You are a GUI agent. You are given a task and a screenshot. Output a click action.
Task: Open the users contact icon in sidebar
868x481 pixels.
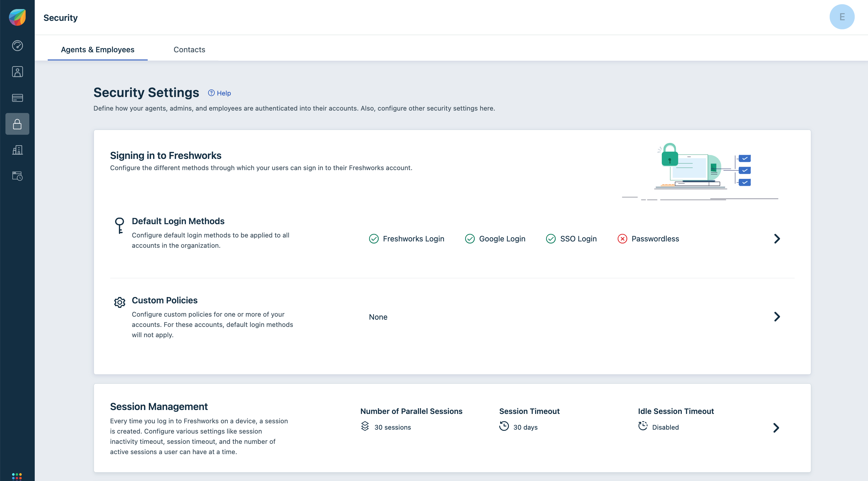coord(17,72)
